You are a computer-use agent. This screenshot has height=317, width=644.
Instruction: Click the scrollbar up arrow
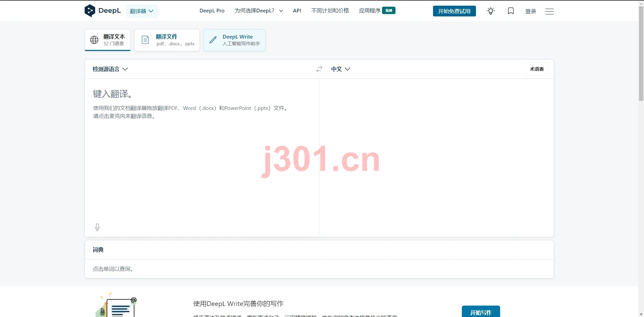click(641, 3)
